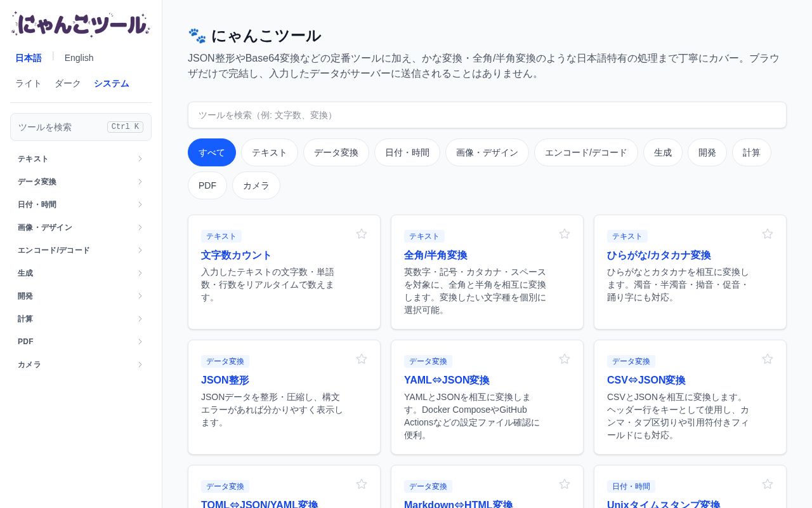Star the Unixタイムスタンプ変換 tool card
Image resolution: width=812 pixels, height=508 pixels.
(768, 484)
